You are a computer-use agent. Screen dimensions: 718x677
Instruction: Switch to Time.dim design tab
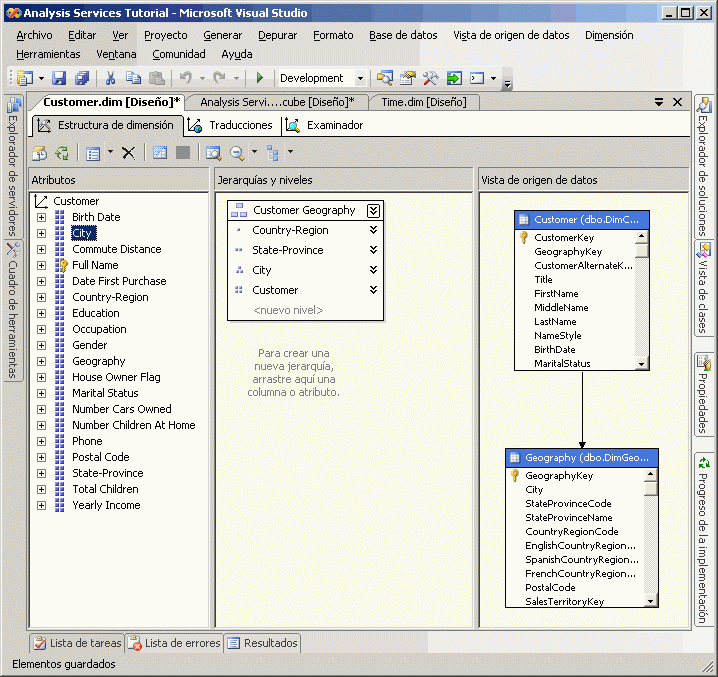[424, 102]
